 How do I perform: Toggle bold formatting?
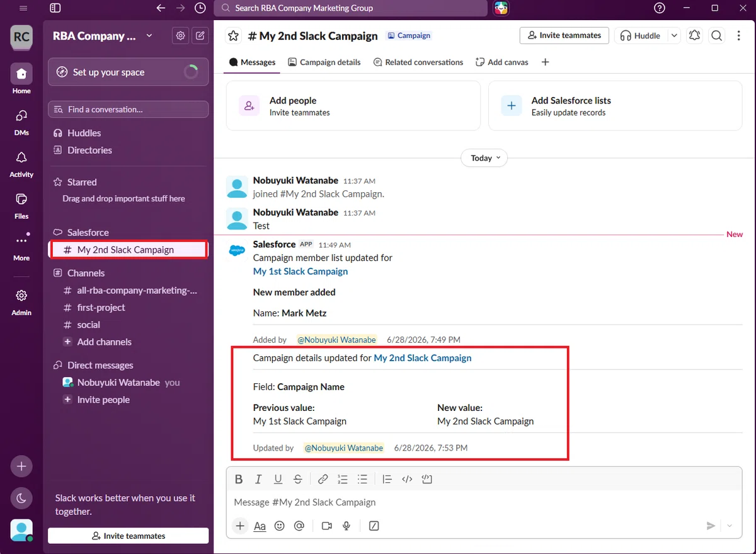[x=239, y=479]
